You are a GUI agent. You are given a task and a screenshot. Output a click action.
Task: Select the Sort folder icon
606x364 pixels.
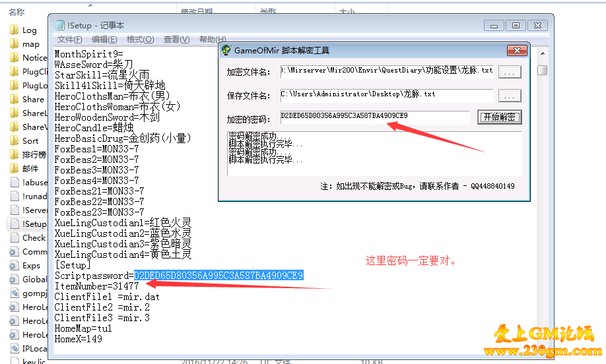[x=15, y=140]
